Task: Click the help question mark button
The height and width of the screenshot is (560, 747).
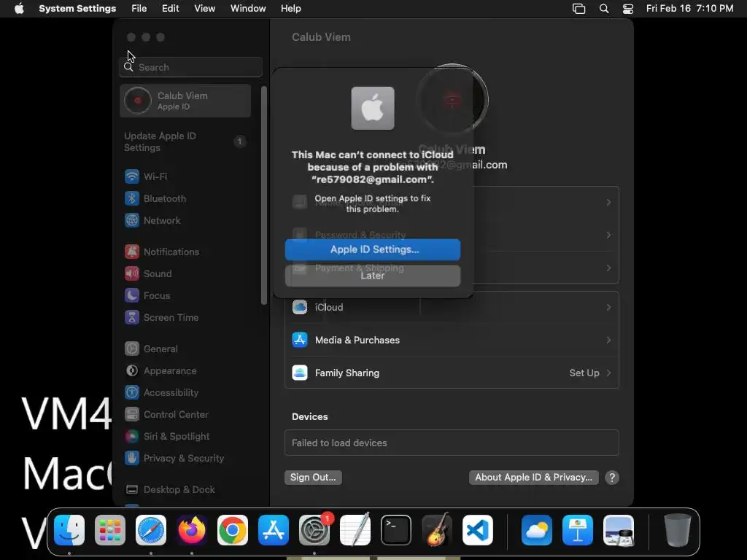Action: point(612,478)
